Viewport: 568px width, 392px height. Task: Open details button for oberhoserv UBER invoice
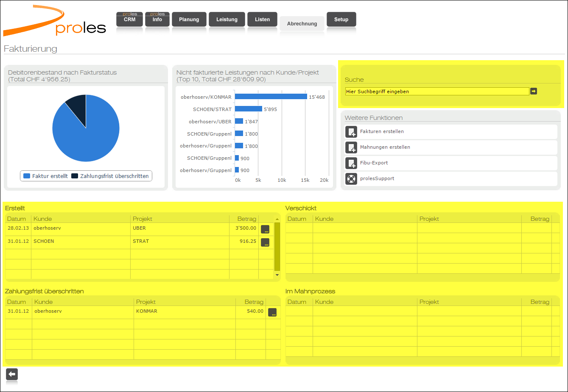(265, 229)
